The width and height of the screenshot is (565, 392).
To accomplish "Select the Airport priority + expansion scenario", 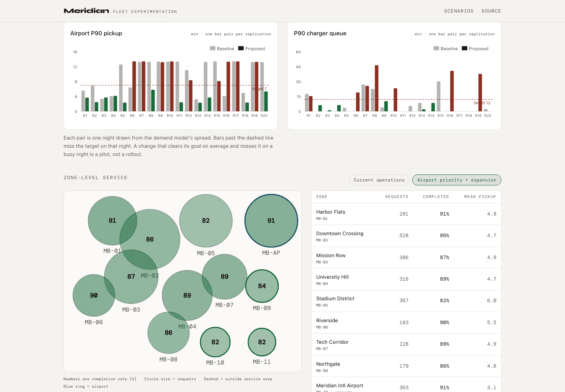I will [x=457, y=180].
